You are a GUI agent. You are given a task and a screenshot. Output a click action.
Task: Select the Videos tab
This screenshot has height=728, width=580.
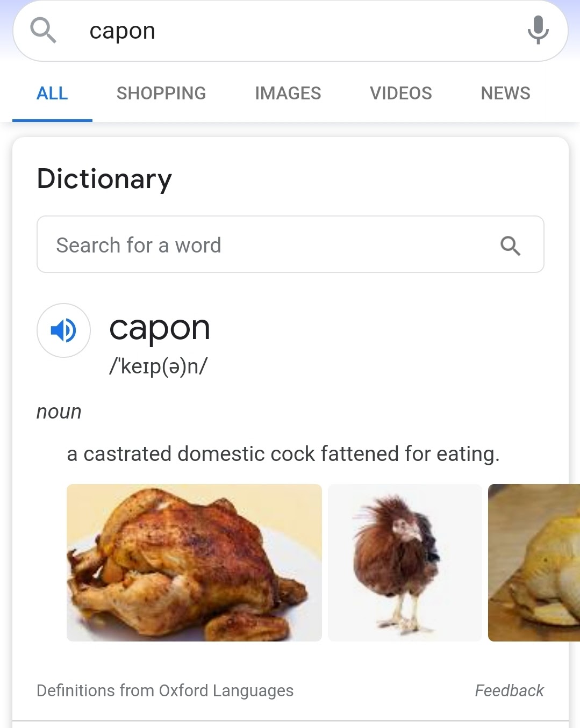pyautogui.click(x=400, y=93)
